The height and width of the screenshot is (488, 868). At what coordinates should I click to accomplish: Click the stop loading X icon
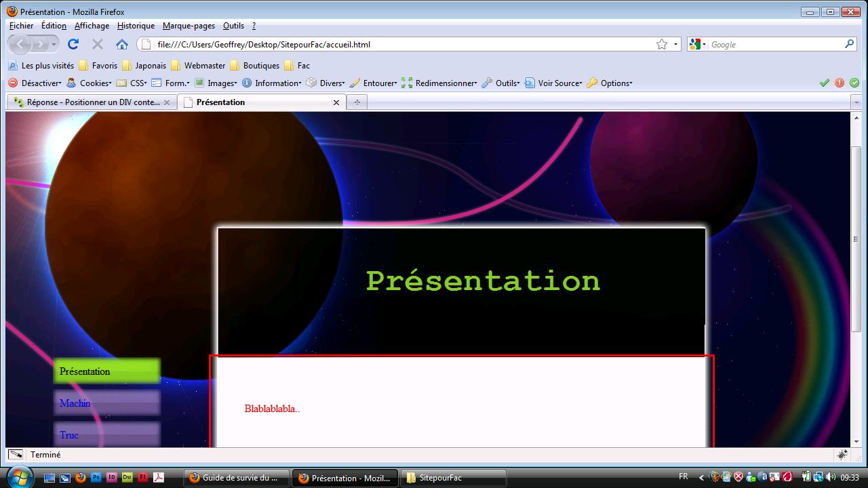(x=98, y=44)
